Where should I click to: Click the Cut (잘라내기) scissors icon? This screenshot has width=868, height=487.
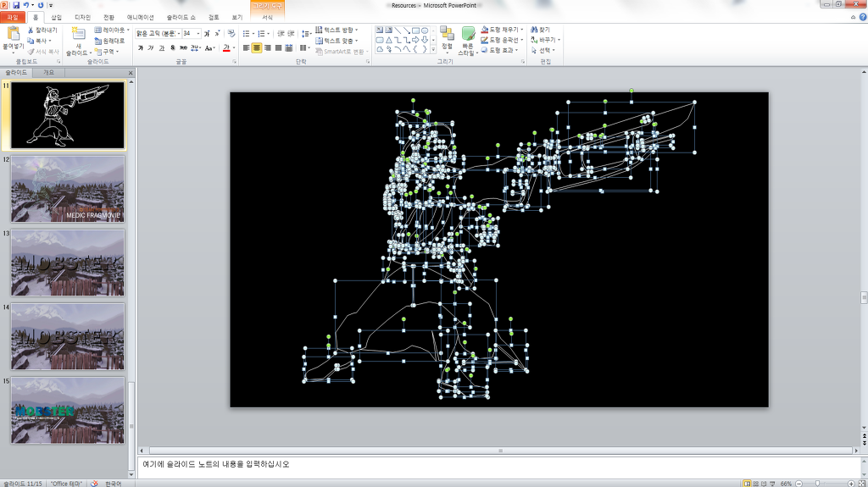pyautogui.click(x=31, y=30)
